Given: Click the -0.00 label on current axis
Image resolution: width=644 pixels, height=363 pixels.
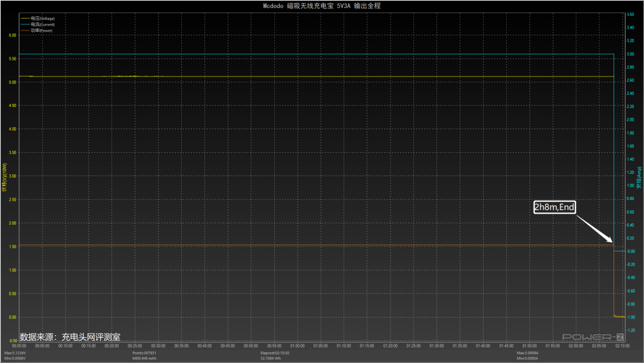Looking at the screenshot, I should pyautogui.click(x=630, y=251).
